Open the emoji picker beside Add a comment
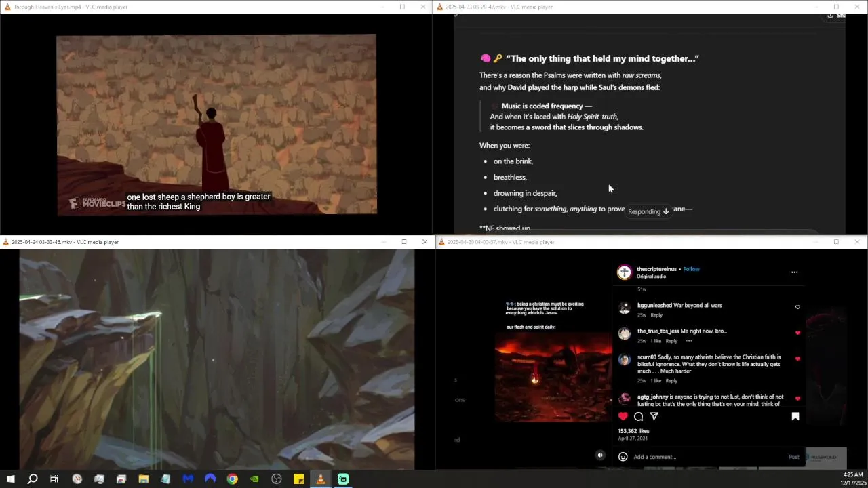868x488 pixels. [x=623, y=457]
